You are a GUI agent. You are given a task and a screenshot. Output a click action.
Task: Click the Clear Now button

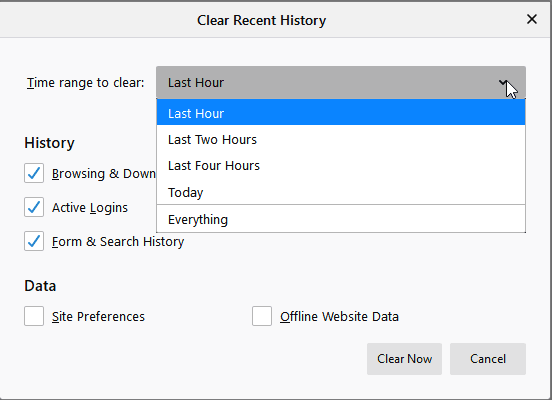[404, 359]
